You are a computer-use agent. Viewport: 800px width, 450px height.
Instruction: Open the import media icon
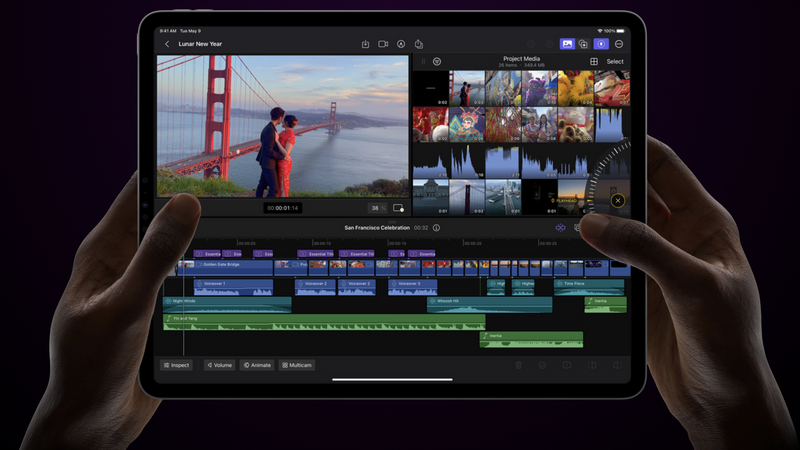(365, 44)
